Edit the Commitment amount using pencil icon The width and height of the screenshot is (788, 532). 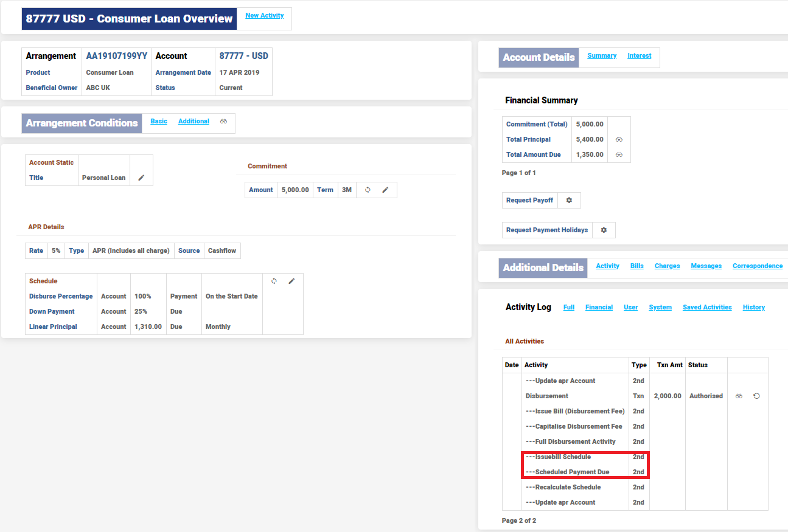coord(385,190)
